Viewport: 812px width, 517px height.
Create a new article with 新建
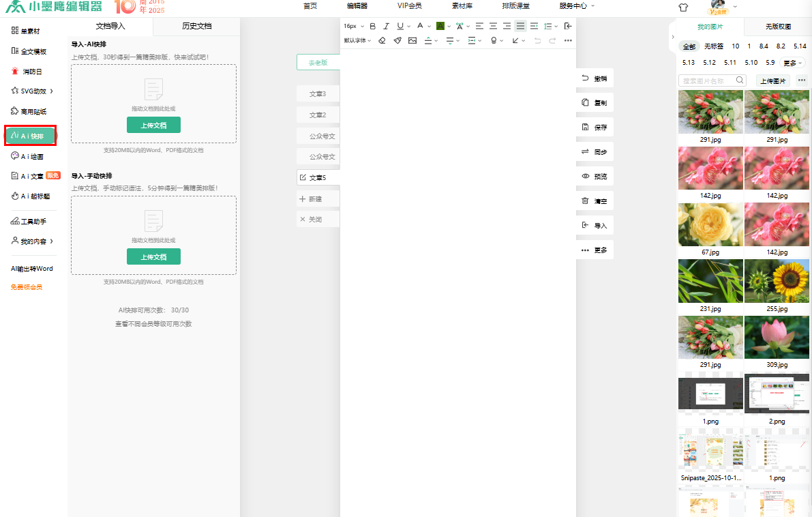318,199
